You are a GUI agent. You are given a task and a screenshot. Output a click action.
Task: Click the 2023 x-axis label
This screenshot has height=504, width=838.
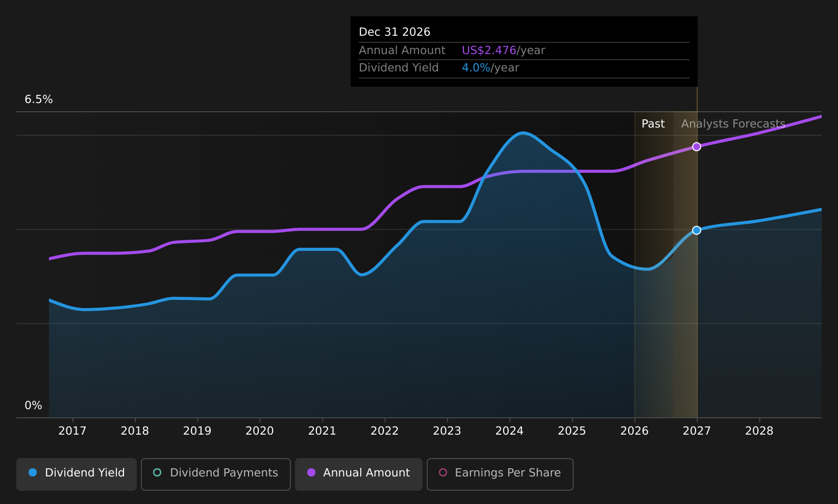(x=447, y=431)
